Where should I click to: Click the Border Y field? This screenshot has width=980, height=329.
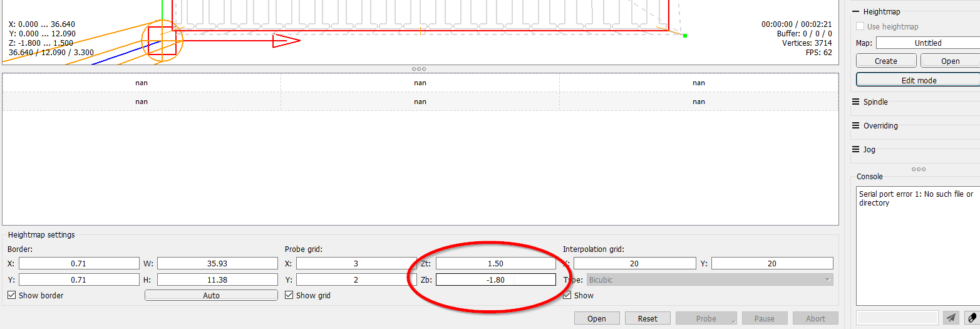tap(79, 279)
